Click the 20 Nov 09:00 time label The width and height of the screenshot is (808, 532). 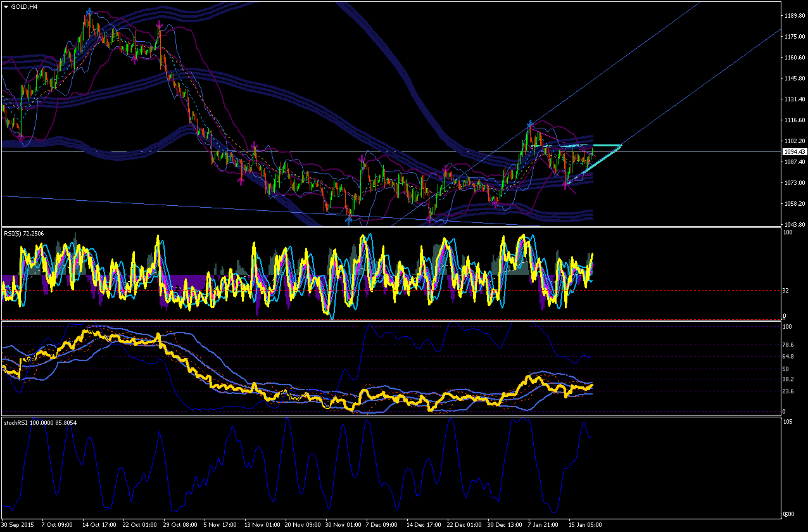tap(302, 525)
